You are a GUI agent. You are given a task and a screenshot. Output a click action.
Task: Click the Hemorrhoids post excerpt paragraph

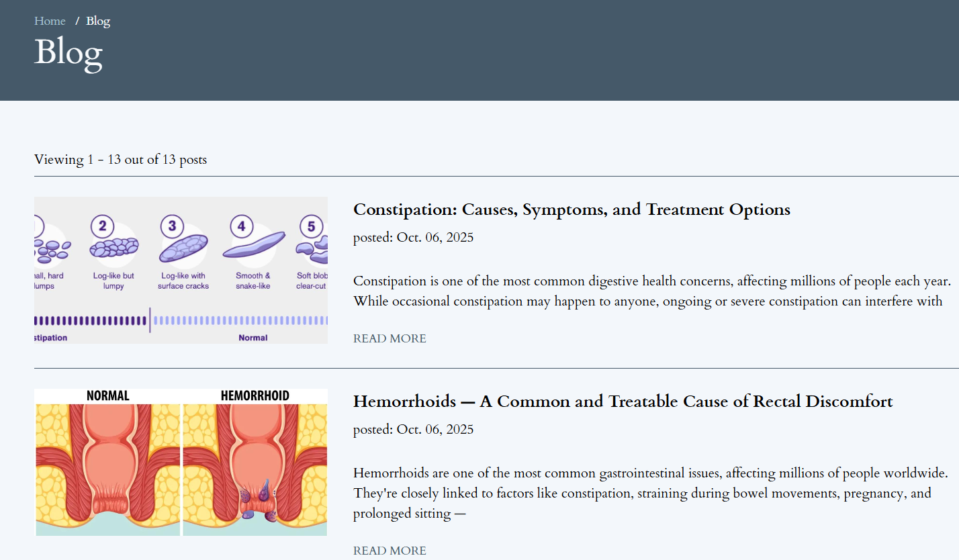pos(650,493)
